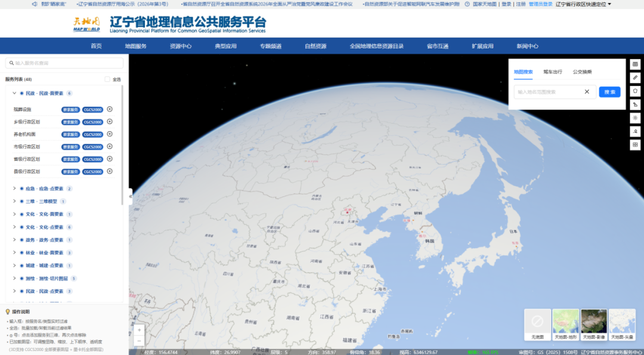This screenshot has height=355, width=644.
Task: Open the 地图服务 nav menu
Action: click(x=135, y=46)
